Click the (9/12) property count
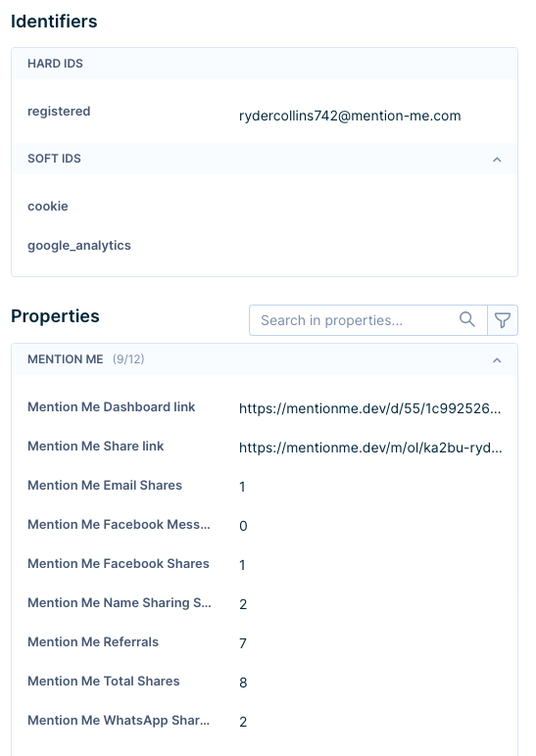This screenshot has width=536, height=756. pyautogui.click(x=128, y=359)
